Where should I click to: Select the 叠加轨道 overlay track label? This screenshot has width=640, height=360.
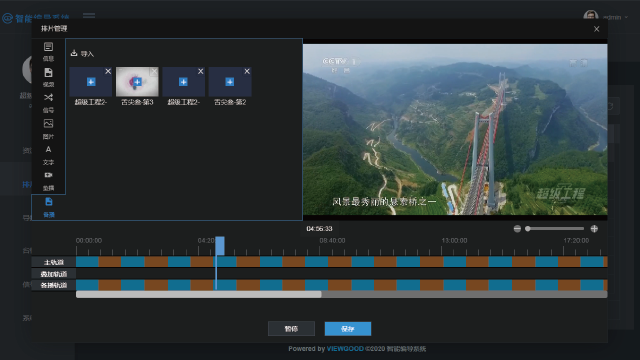(x=54, y=274)
